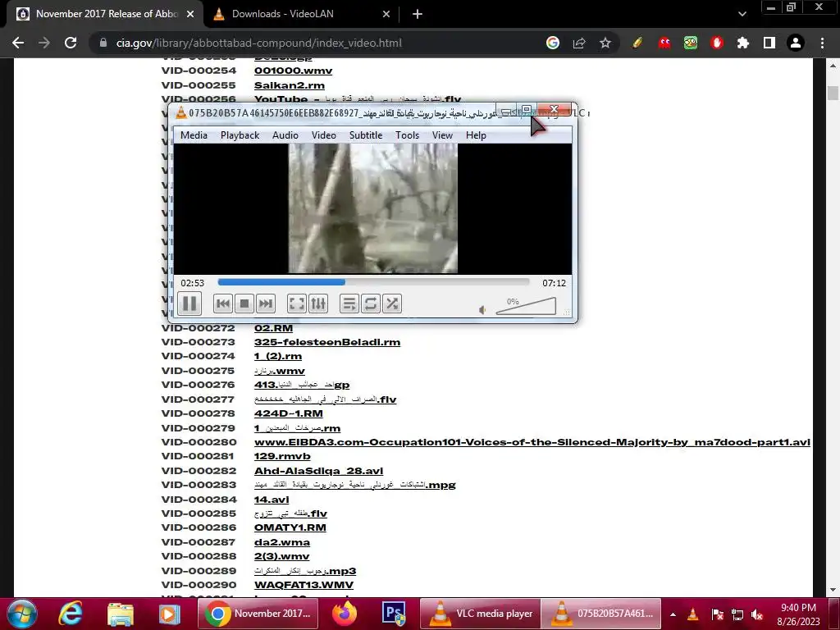The width and height of the screenshot is (840, 630).
Task: Stop VLC playback
Action: 244,304
